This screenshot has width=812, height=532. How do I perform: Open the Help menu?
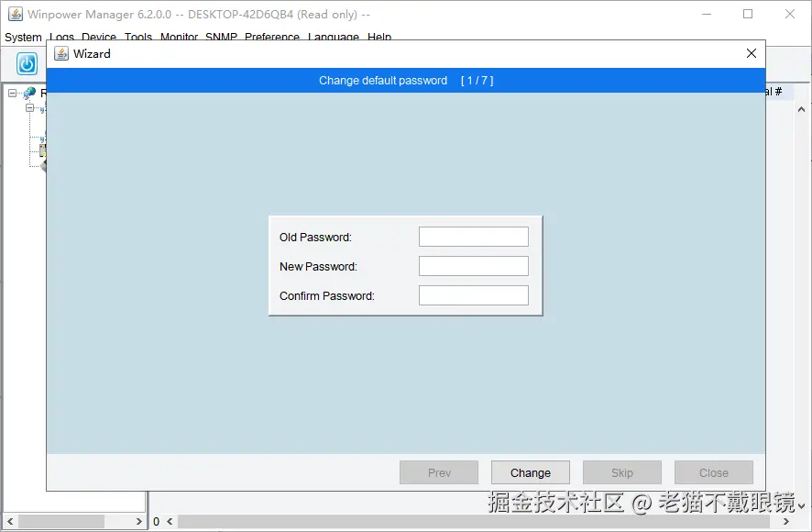pyautogui.click(x=379, y=37)
